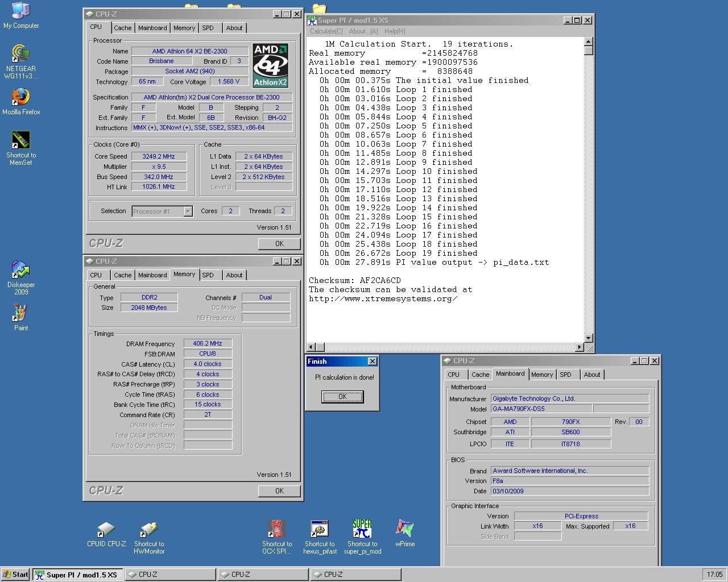Switch to the CPU tab in the Memory window
Viewport: 728px width, 582px height.
(96, 275)
